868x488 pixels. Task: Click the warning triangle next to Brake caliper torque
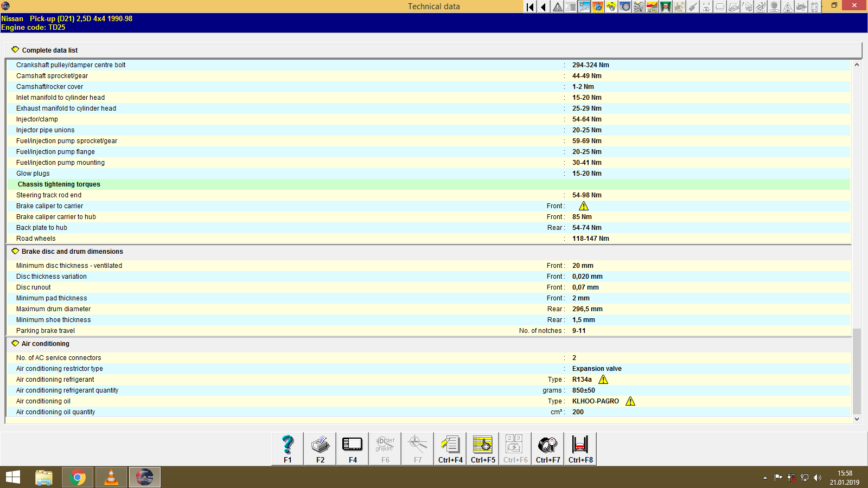pyautogui.click(x=584, y=206)
